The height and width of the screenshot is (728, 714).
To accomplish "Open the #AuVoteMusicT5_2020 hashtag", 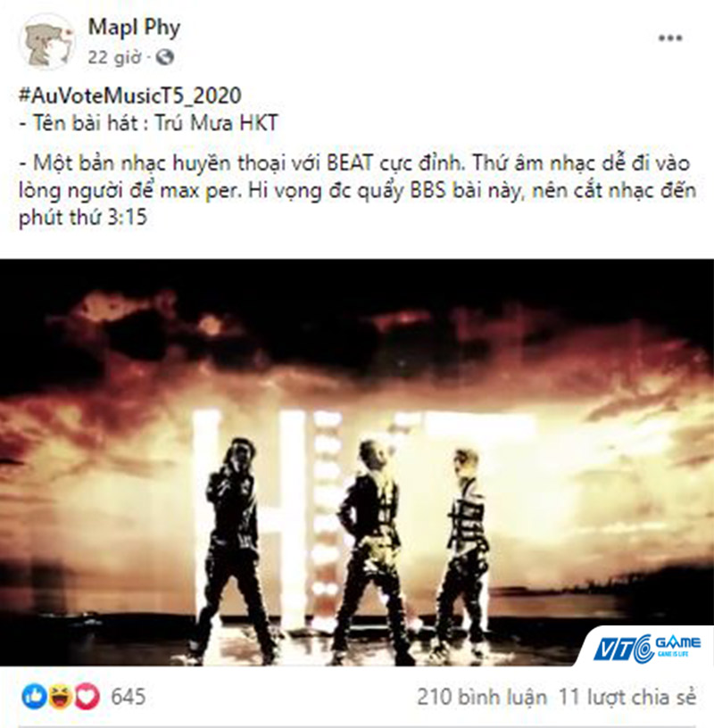I will point(130,95).
